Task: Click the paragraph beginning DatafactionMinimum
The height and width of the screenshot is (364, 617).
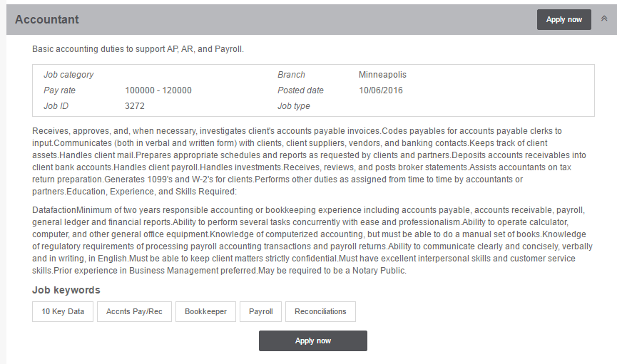Action: 312,240
